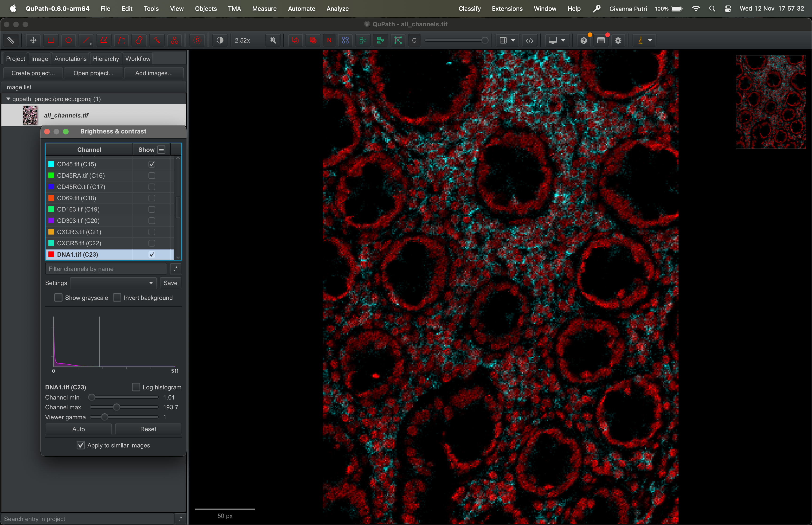The image size is (812, 525).
Task: Select the Brush annotation tool
Action: (x=139, y=40)
